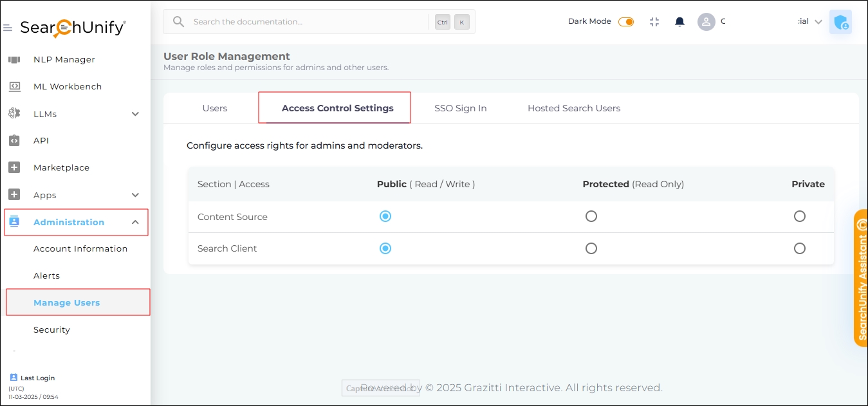The width and height of the screenshot is (868, 406).
Task: Select the NLP Manager icon in the sidebar
Action: click(14, 59)
